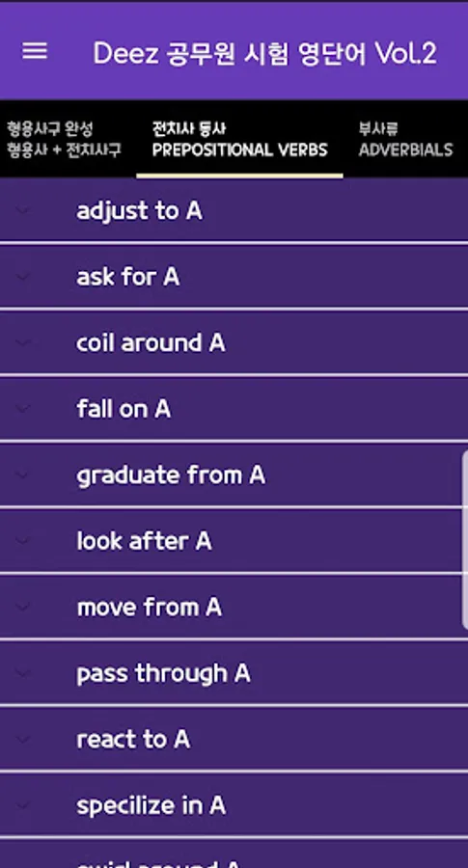This screenshot has width=468, height=868.
Task: Expand the chevron beside ask for A
Action: coord(23,276)
